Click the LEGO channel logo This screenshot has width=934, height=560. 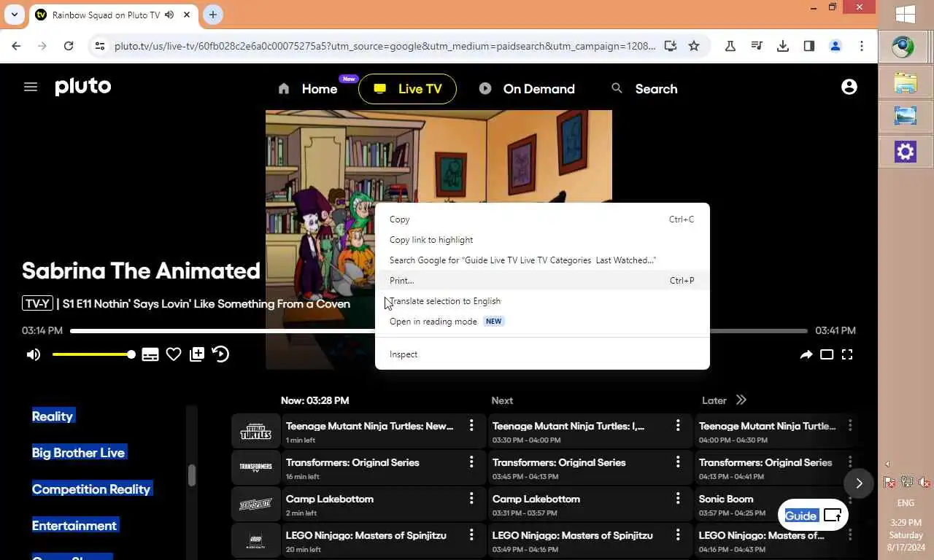tap(256, 541)
